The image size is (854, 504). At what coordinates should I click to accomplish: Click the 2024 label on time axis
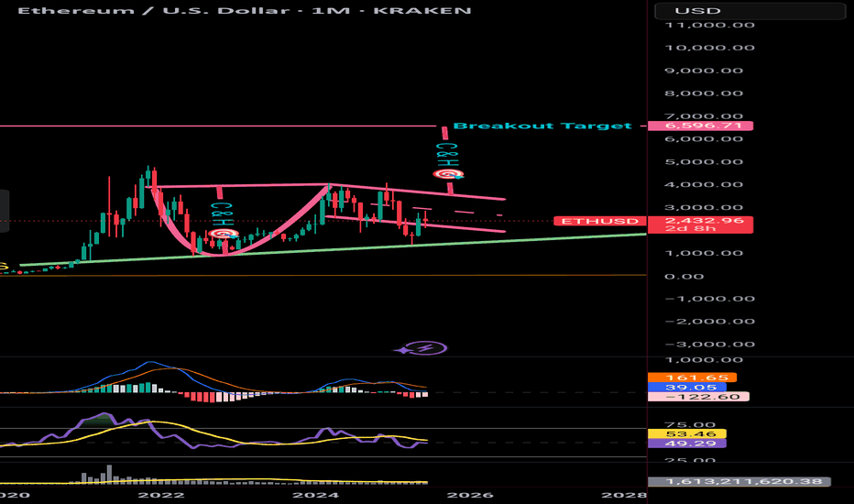tap(315, 495)
